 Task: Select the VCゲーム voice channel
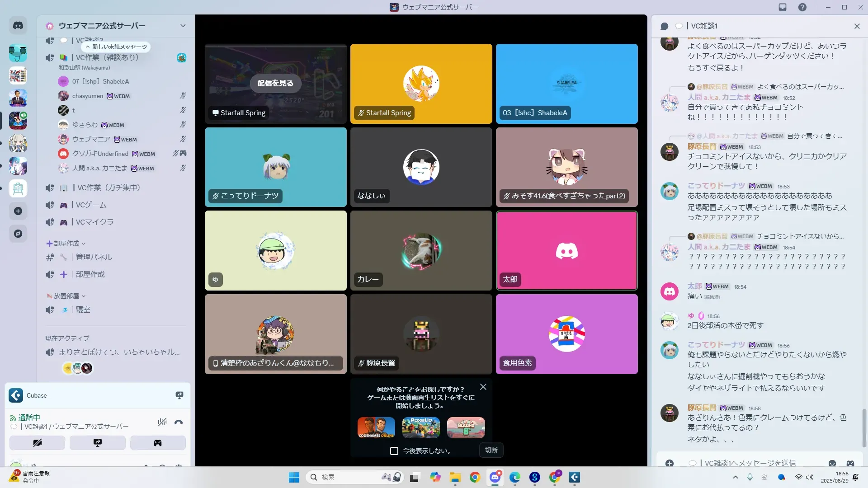(91, 205)
